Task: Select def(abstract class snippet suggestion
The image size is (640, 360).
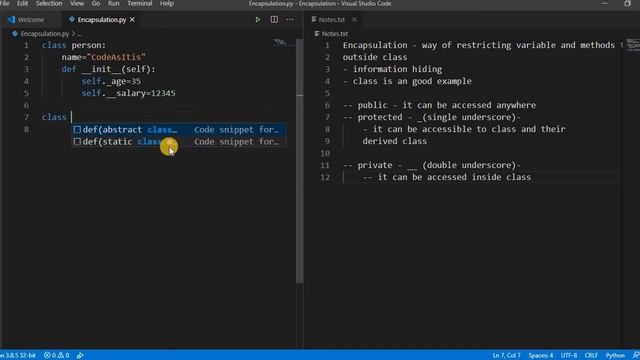Action: click(x=179, y=130)
